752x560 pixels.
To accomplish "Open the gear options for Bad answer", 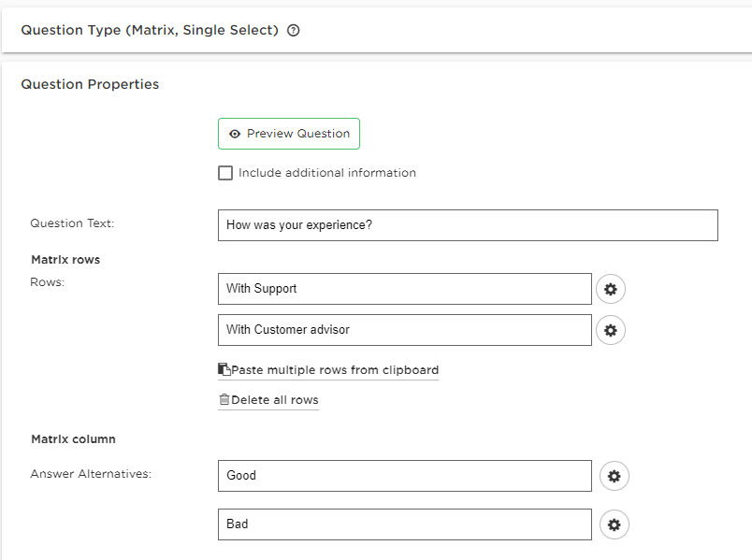I will point(614,524).
